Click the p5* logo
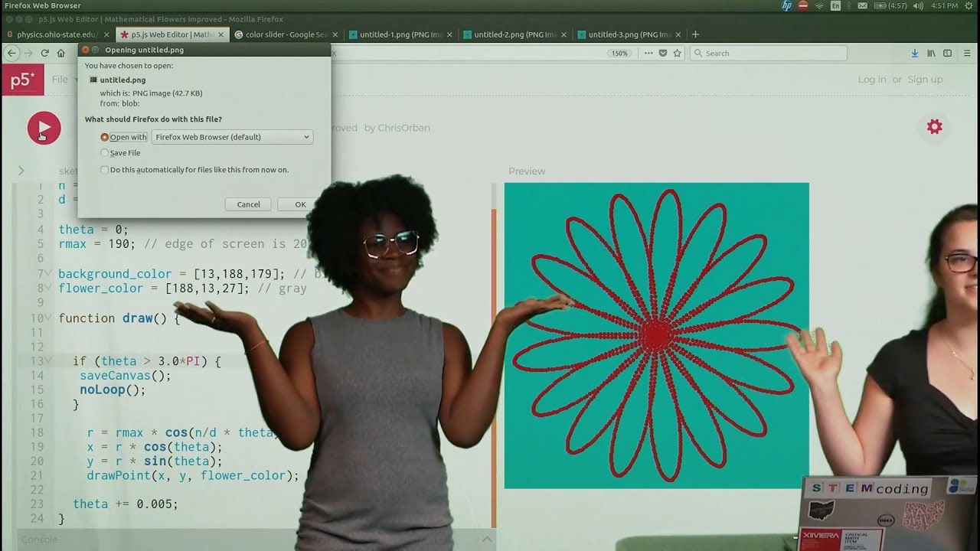The image size is (980, 551). point(22,80)
